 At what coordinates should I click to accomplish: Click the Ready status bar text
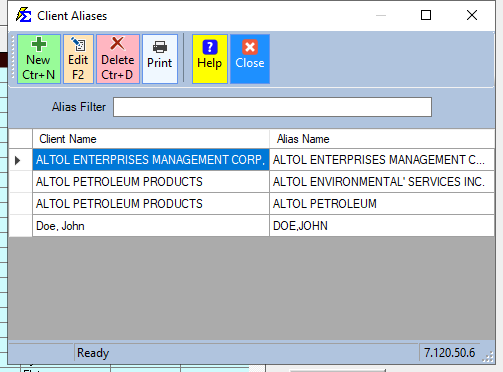93,353
